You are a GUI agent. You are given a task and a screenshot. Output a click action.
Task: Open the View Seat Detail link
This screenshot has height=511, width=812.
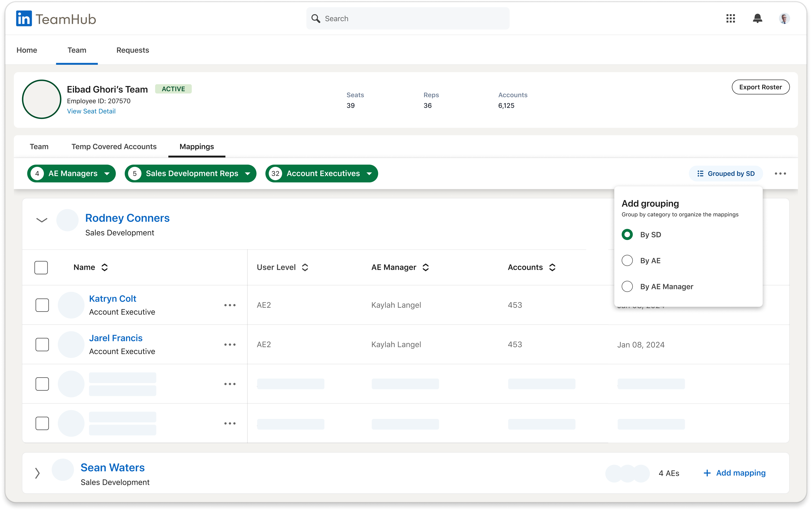(x=91, y=111)
